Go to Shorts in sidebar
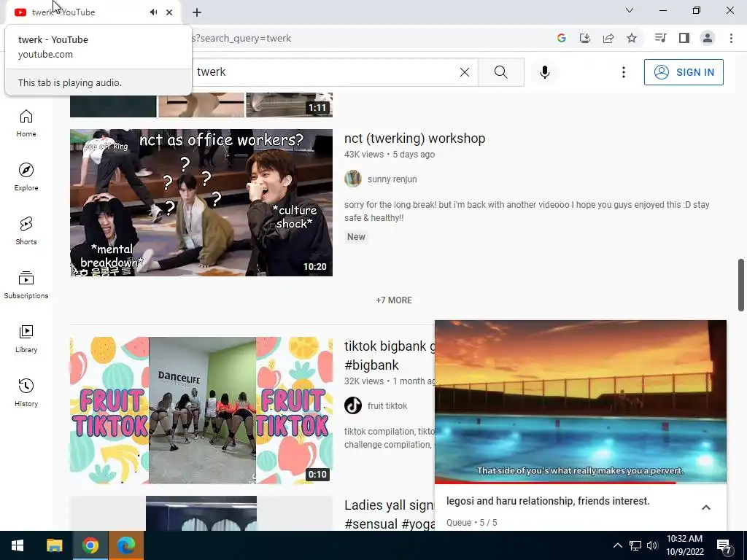Viewport: 747px width, 560px height. pos(26,230)
